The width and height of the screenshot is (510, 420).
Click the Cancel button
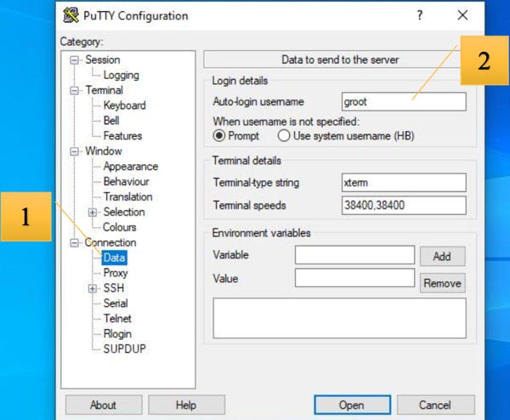click(x=435, y=405)
